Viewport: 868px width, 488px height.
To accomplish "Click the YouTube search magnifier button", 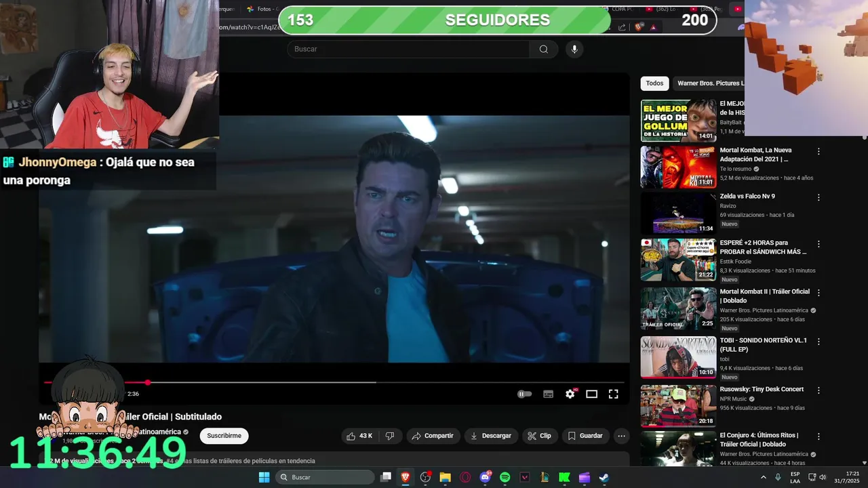I will pos(544,49).
